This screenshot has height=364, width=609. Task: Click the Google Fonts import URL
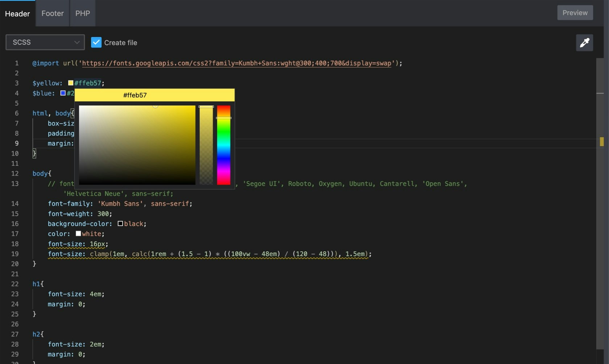(x=237, y=63)
